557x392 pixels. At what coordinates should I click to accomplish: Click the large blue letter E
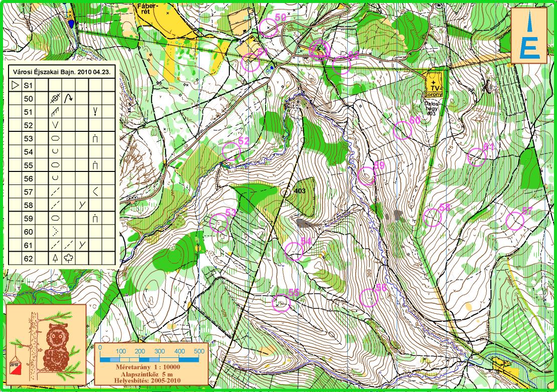tap(529, 48)
